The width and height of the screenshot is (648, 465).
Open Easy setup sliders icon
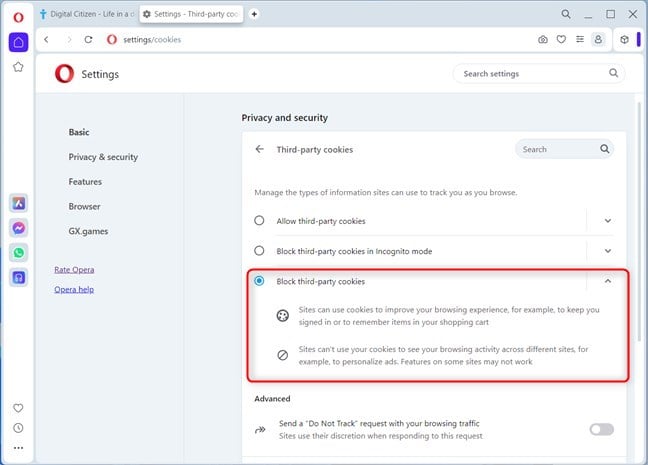pos(580,40)
